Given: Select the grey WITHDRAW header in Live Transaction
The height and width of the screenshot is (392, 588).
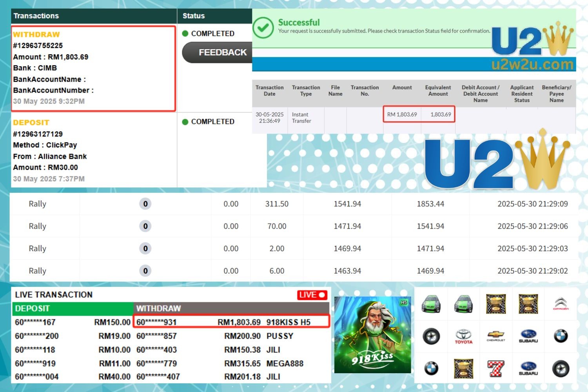Looking at the screenshot, I should (x=232, y=309).
